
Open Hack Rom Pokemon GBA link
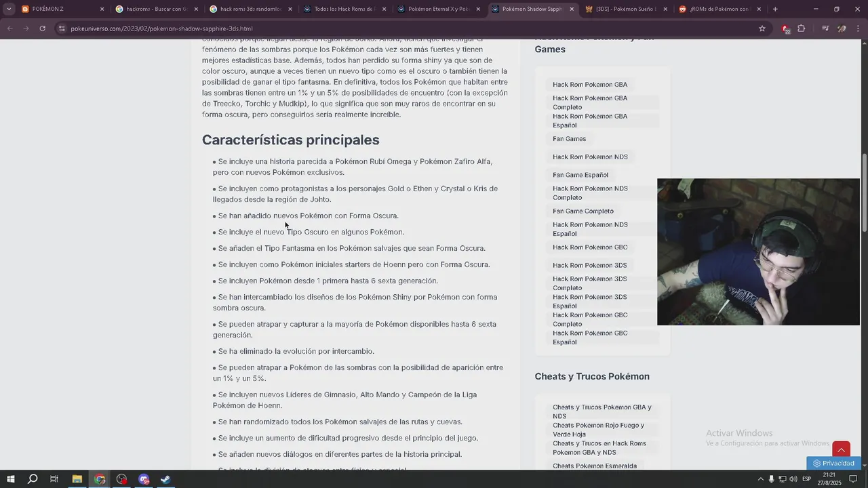pyautogui.click(x=590, y=85)
